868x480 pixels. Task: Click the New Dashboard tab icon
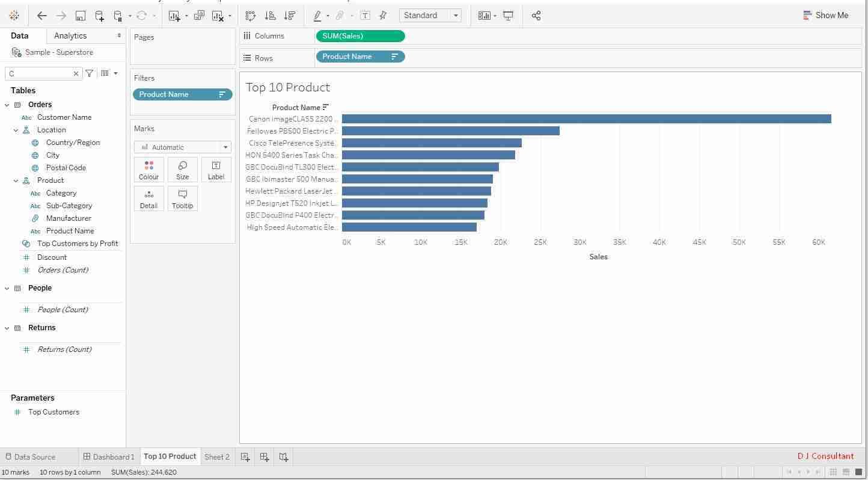[x=264, y=457]
